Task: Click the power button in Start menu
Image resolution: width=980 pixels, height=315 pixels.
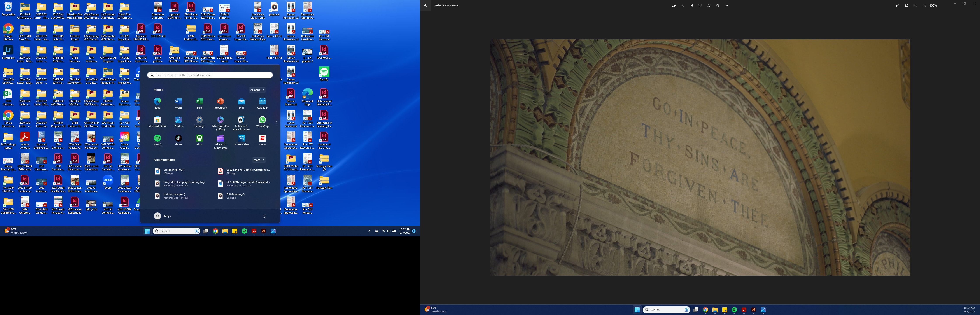Action: pos(264,216)
